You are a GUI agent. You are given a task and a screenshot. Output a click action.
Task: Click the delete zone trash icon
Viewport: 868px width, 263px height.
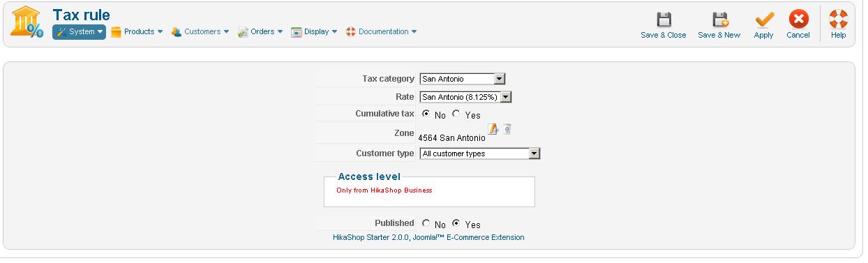pos(507,129)
